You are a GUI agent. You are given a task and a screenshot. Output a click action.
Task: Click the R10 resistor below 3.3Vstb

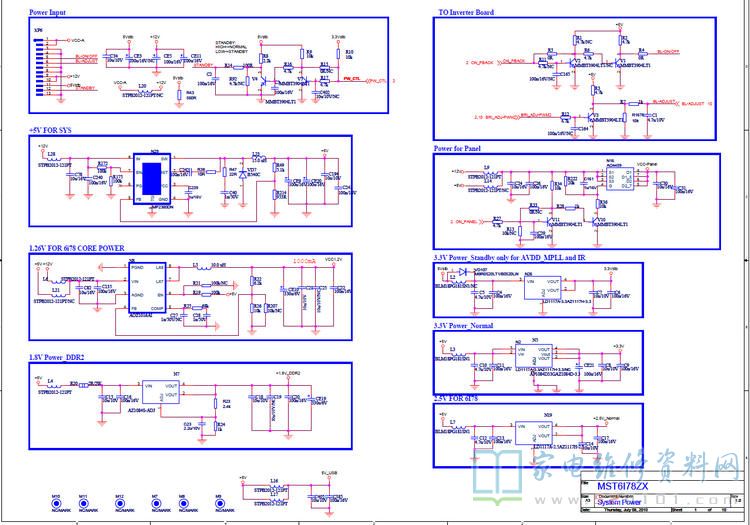point(338,54)
